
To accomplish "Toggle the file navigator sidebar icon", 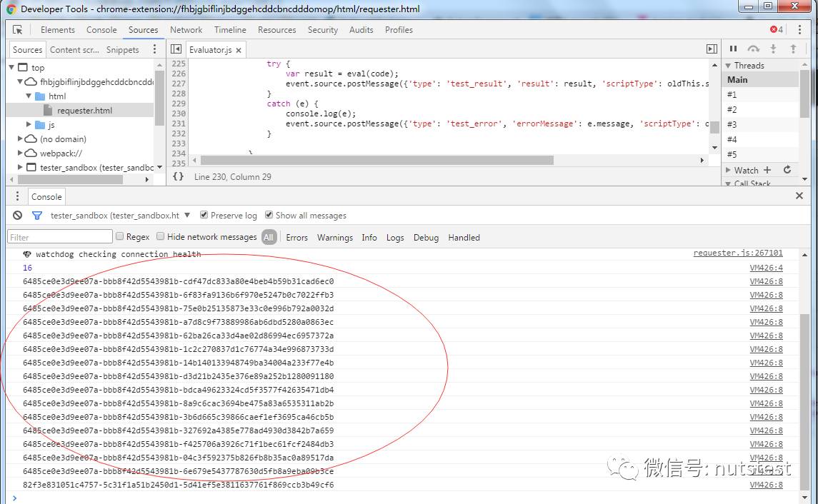I will pos(176,49).
